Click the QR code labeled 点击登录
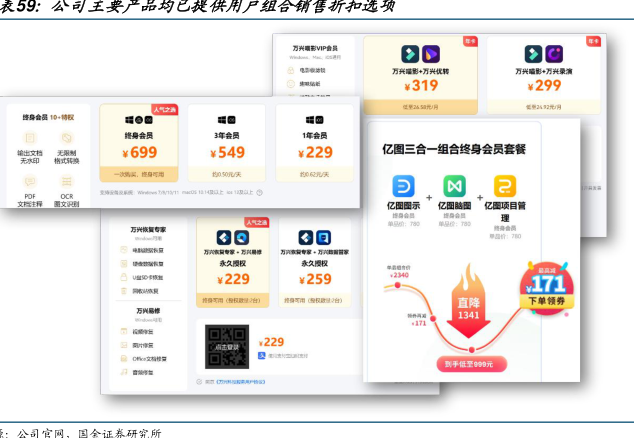The image size is (634, 438). (x=227, y=347)
